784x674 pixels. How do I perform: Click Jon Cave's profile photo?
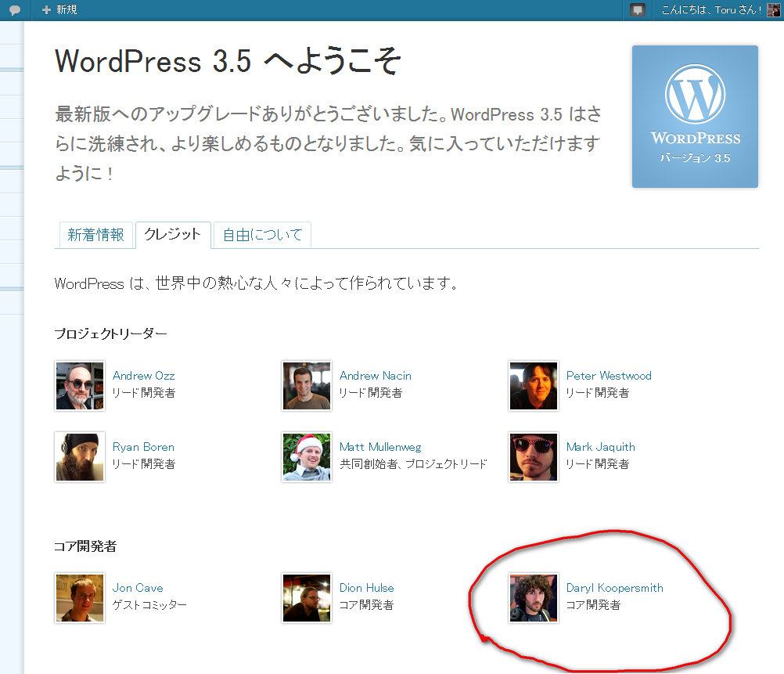click(x=80, y=598)
